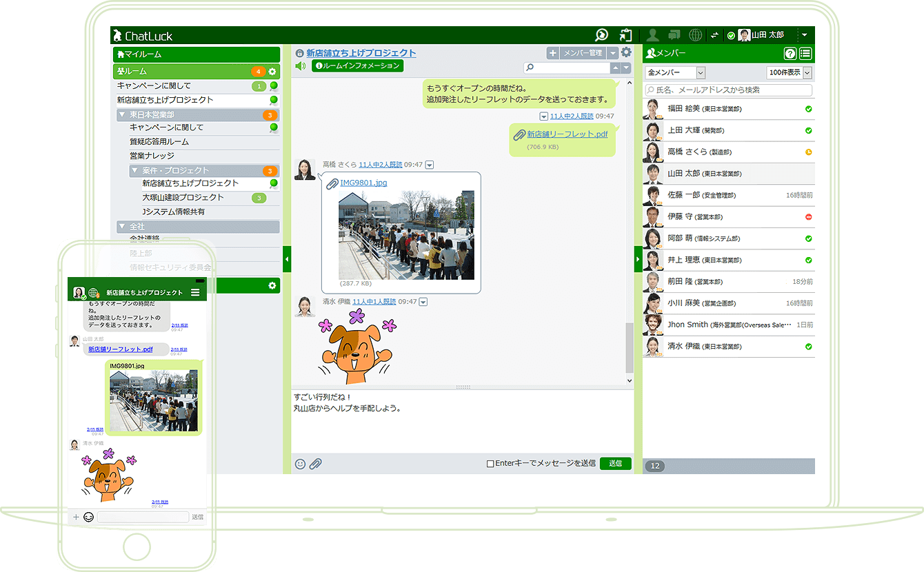Open the crowd photo thumbnail in chat
924x572 pixels.
(x=406, y=235)
